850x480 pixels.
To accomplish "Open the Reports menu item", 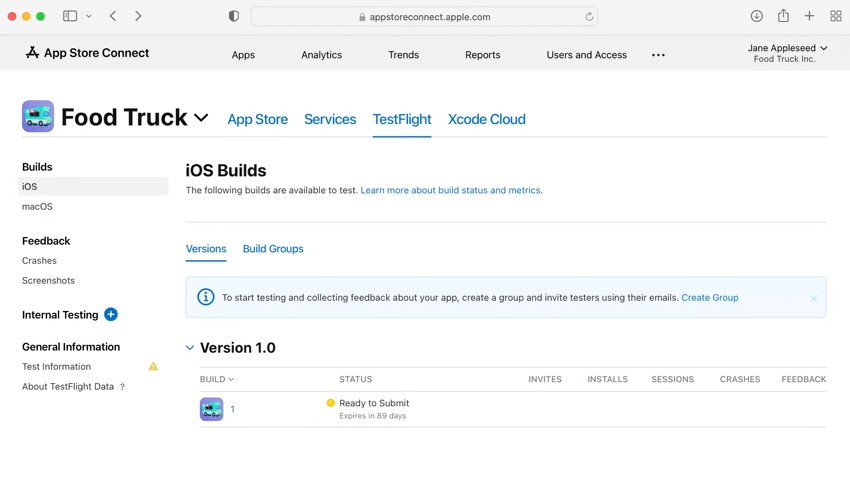I will (482, 55).
